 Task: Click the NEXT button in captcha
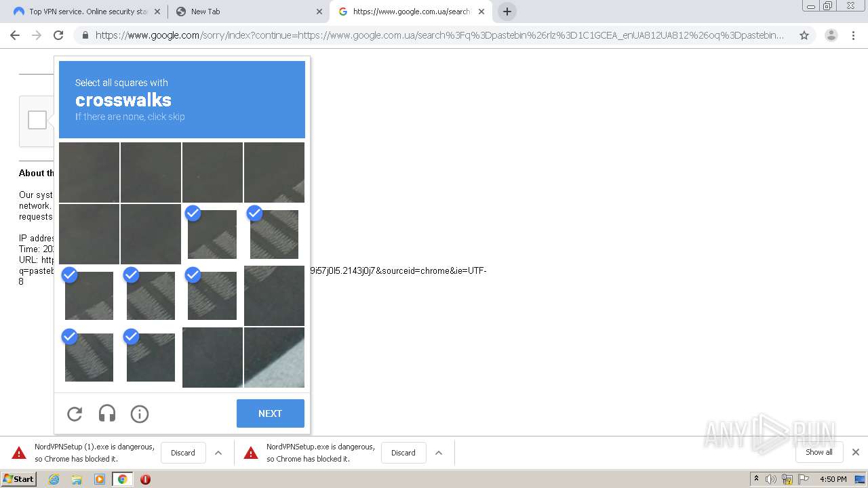(x=270, y=413)
